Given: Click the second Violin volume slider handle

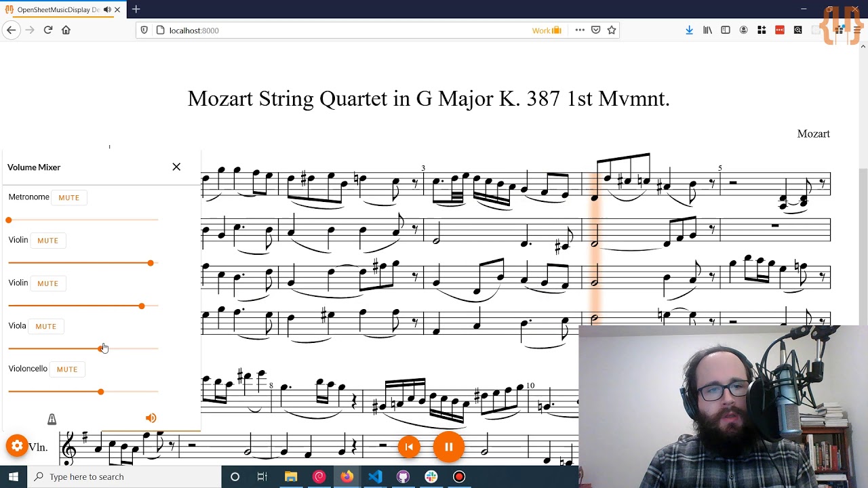Looking at the screenshot, I should [142, 306].
